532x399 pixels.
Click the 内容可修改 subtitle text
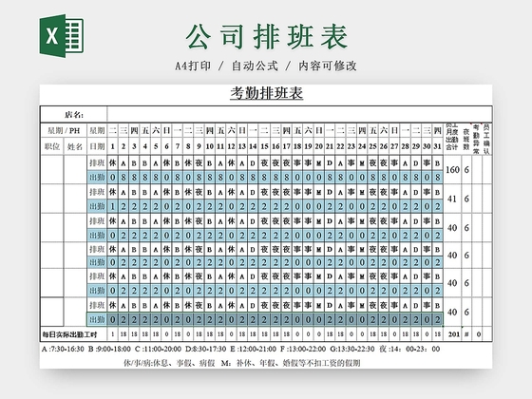pyautogui.click(x=328, y=66)
